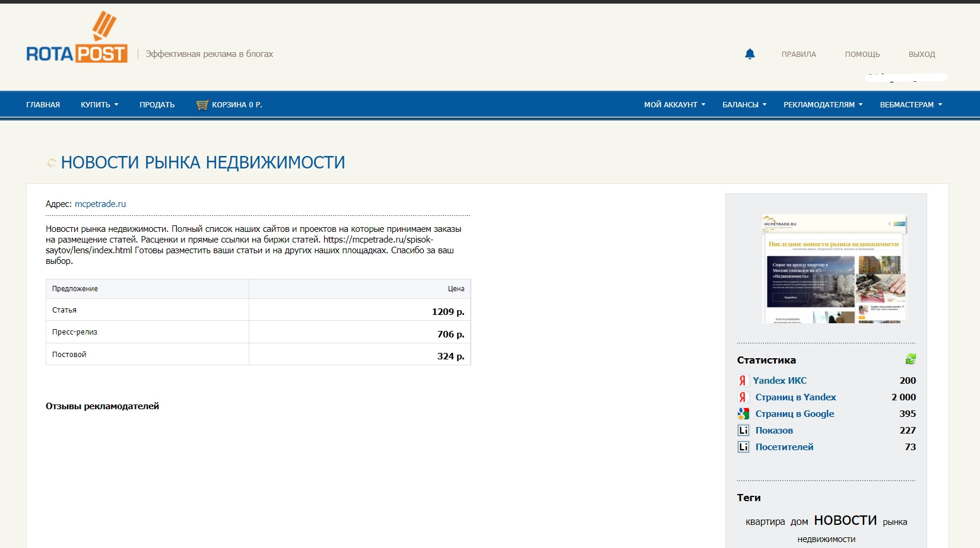Expand the Вебмастерам dropdown
This screenshot has width=980, height=548.
(911, 105)
